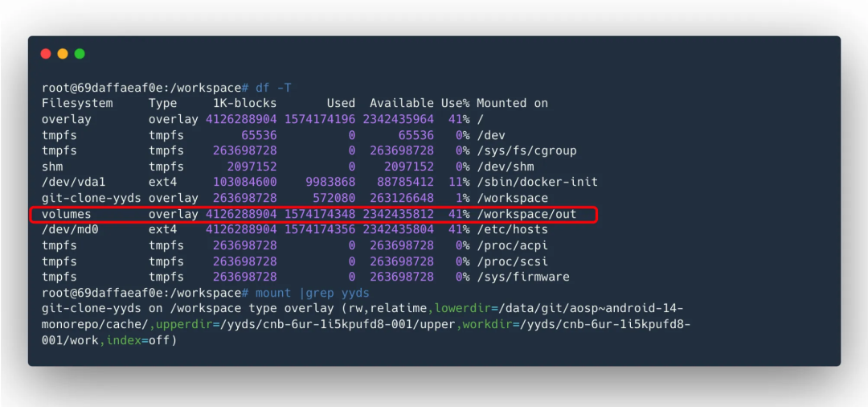The image size is (868, 407).
Task: Click the available value 88785412
Action: 405,182
